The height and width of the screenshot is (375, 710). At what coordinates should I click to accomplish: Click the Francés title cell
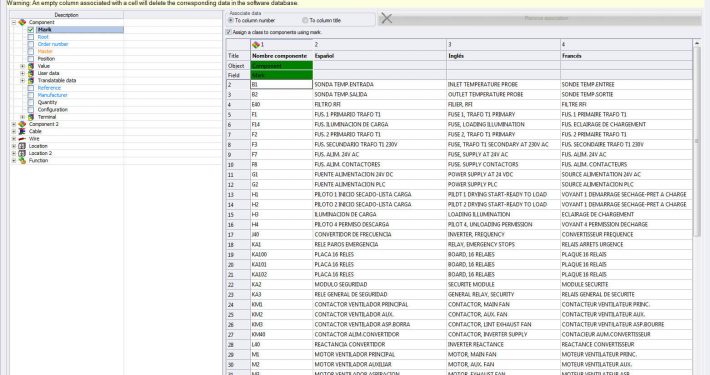pos(626,56)
